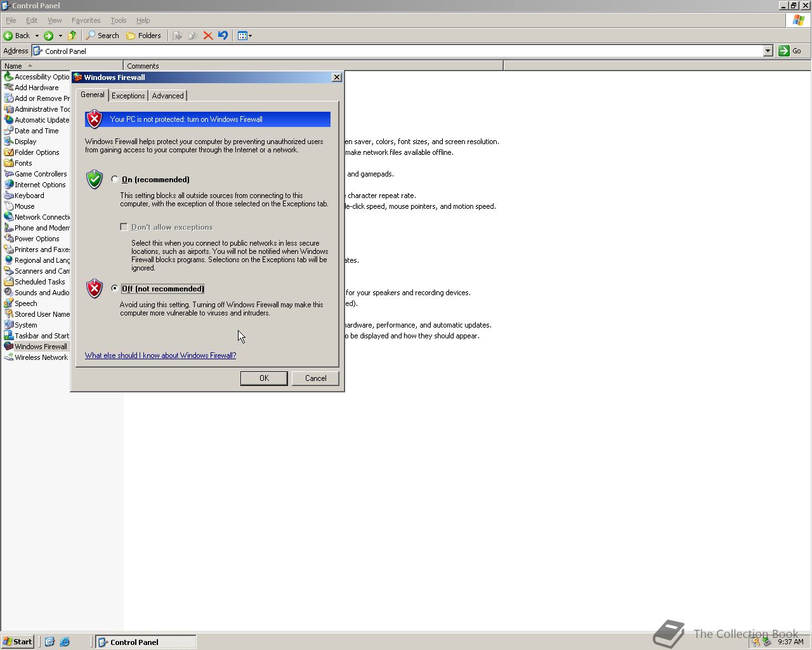Select the Date and Time icon
Viewport: 812px width, 650px height.
pyautogui.click(x=9, y=131)
